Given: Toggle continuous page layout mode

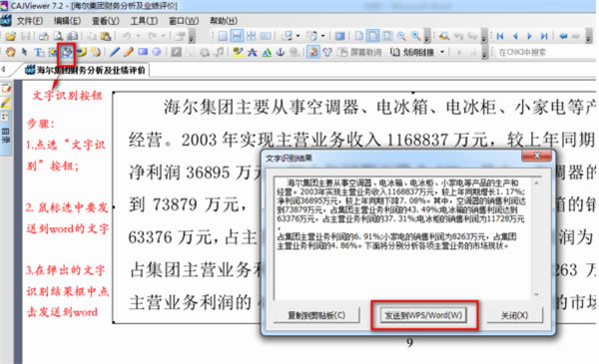Looking at the screenshot, I should click(x=237, y=36).
